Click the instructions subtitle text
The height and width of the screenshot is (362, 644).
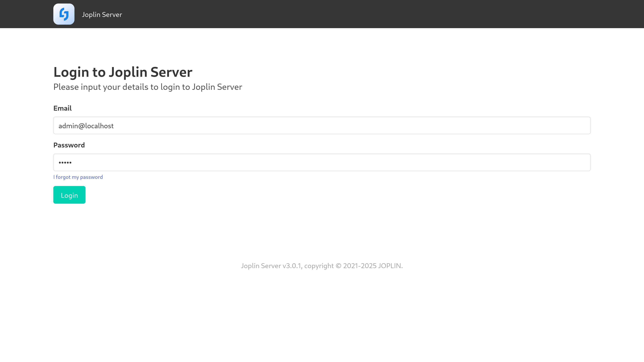pyautogui.click(x=148, y=87)
